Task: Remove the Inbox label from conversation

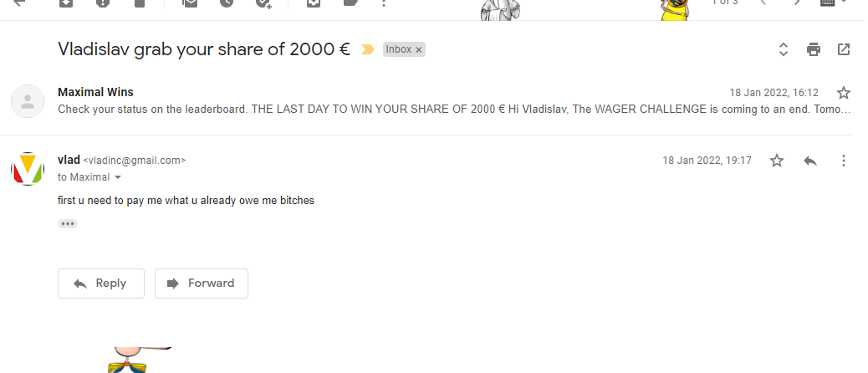Action: click(x=419, y=49)
